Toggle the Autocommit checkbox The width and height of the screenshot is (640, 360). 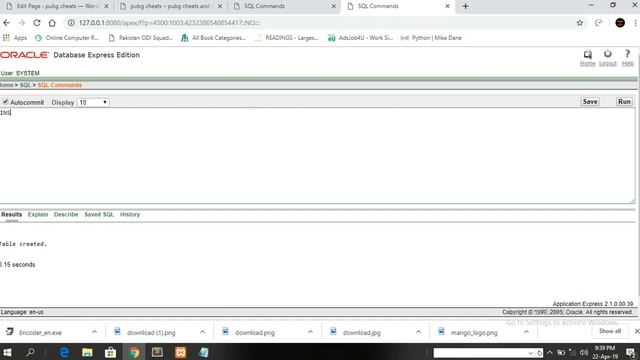click(5, 102)
